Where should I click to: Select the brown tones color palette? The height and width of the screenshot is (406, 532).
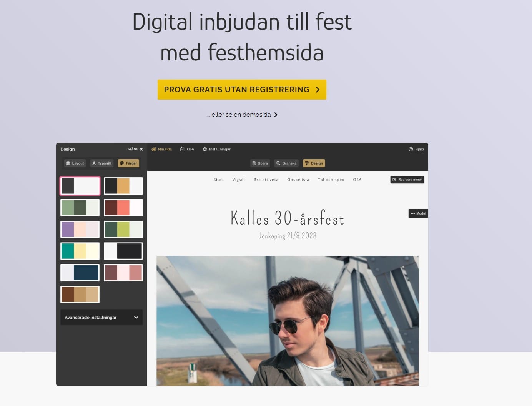(80, 294)
